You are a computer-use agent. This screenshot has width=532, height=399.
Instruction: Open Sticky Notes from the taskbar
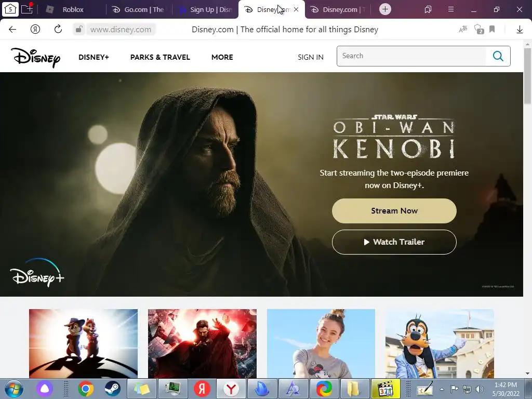pyautogui.click(x=142, y=389)
